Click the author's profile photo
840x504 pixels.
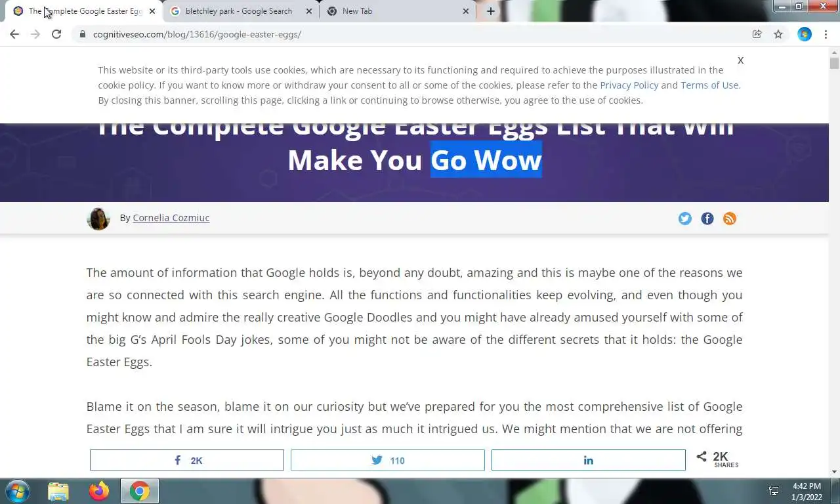[98, 219]
